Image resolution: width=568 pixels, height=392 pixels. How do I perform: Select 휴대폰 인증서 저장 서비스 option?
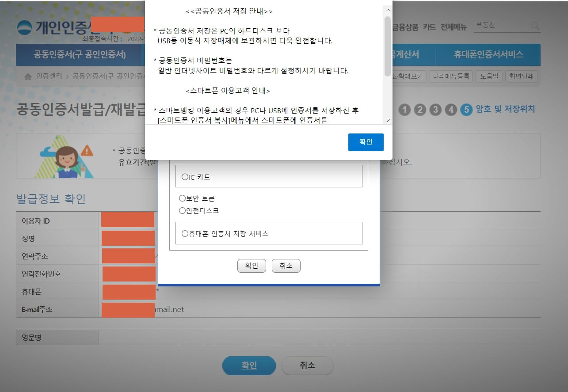pyautogui.click(x=185, y=233)
